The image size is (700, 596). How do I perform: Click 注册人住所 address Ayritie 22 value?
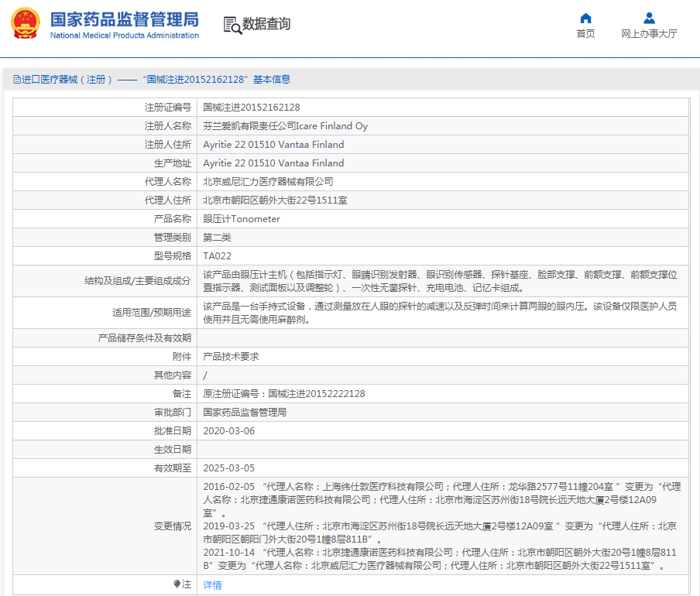click(x=273, y=145)
